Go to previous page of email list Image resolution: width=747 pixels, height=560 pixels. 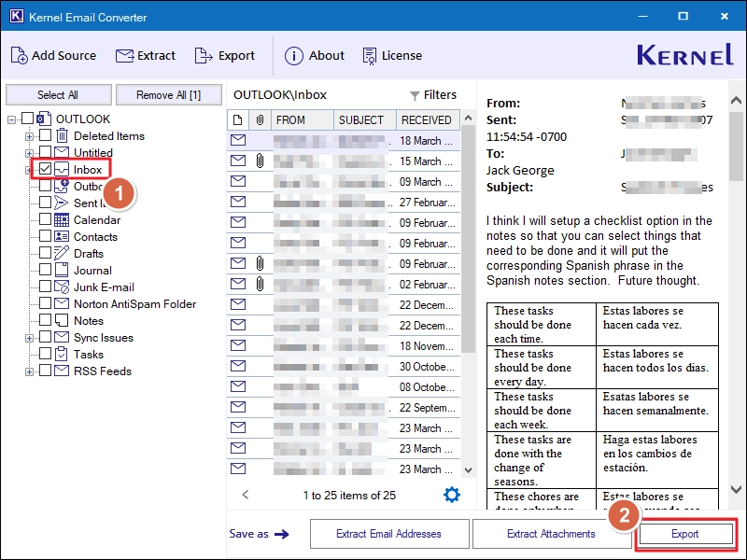click(x=246, y=495)
